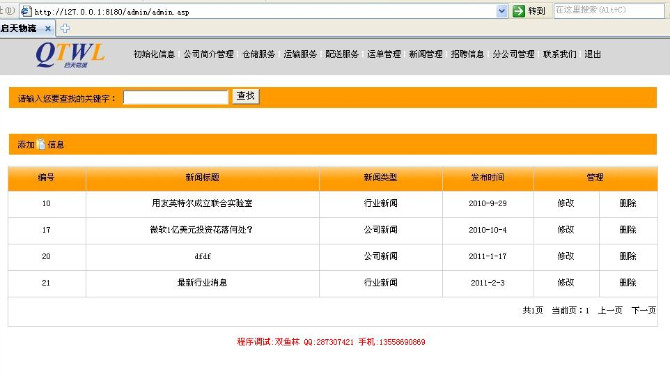Click the address URL field
Viewport: 670px width, 376px height.
click(264, 12)
